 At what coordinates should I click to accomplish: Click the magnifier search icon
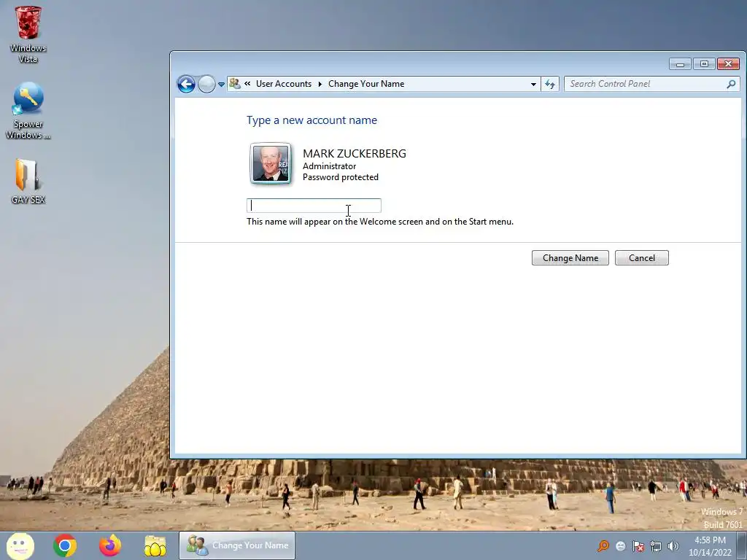[731, 85]
